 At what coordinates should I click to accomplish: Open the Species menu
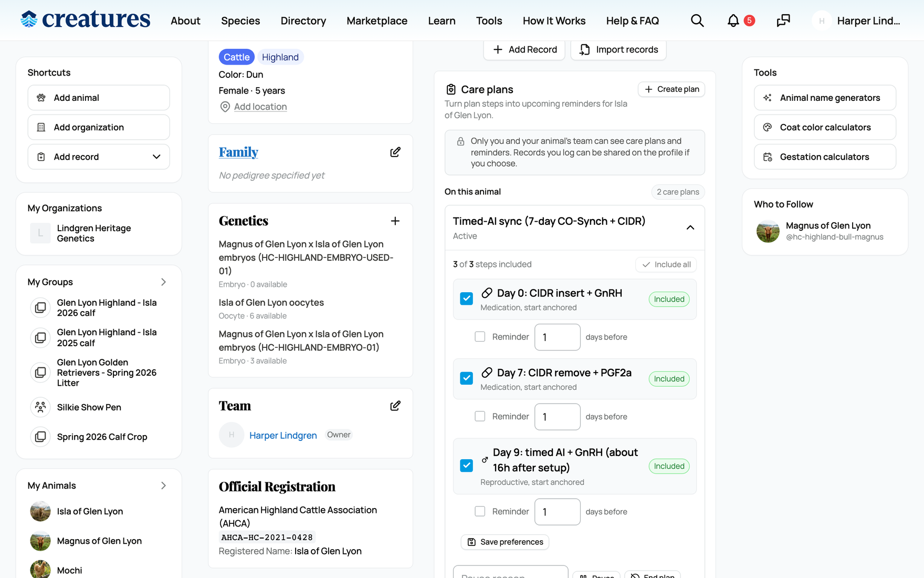tap(240, 20)
